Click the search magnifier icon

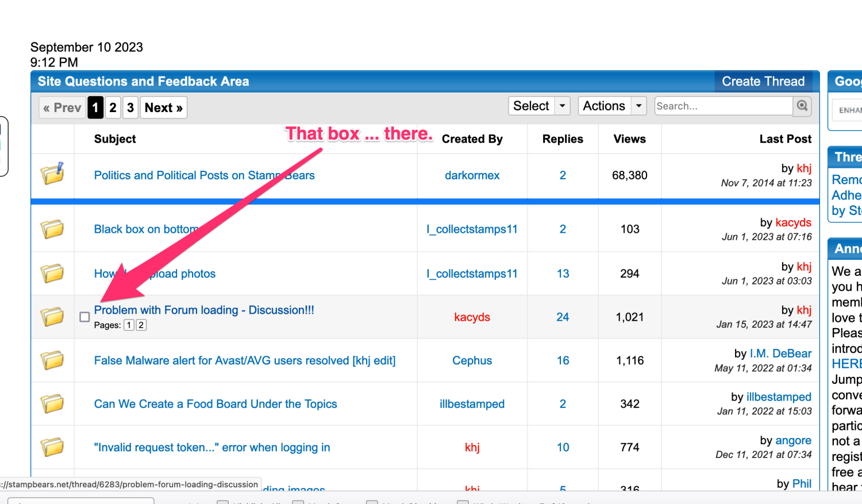pyautogui.click(x=802, y=106)
